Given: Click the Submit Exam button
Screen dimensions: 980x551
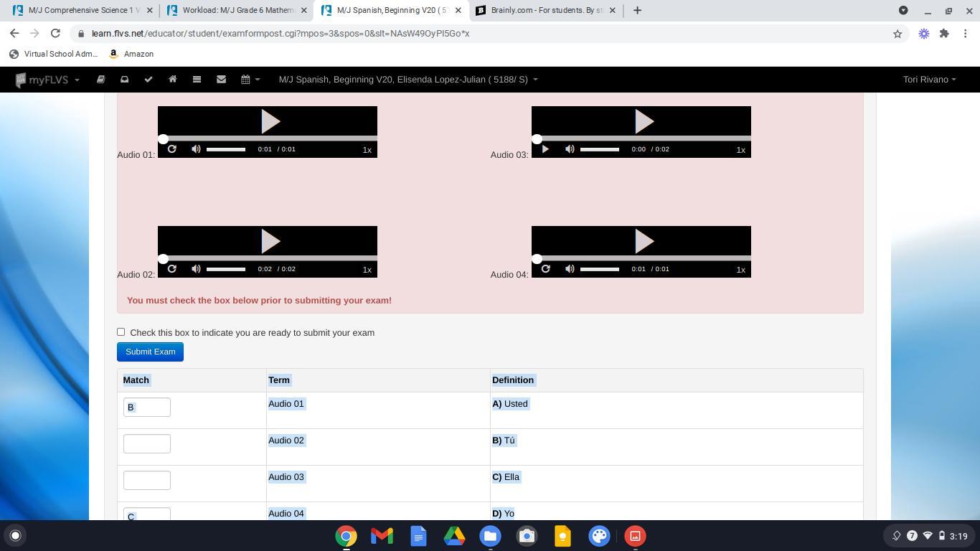Looking at the screenshot, I should coord(150,352).
